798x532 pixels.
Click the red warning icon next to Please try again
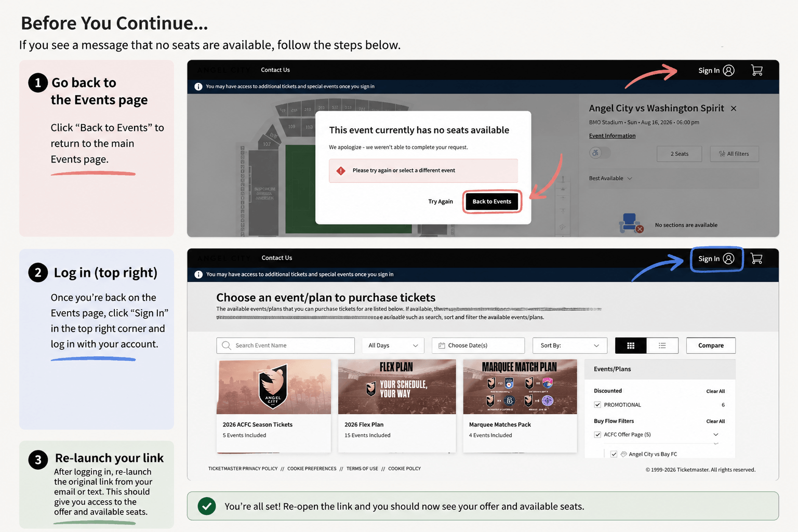point(341,170)
